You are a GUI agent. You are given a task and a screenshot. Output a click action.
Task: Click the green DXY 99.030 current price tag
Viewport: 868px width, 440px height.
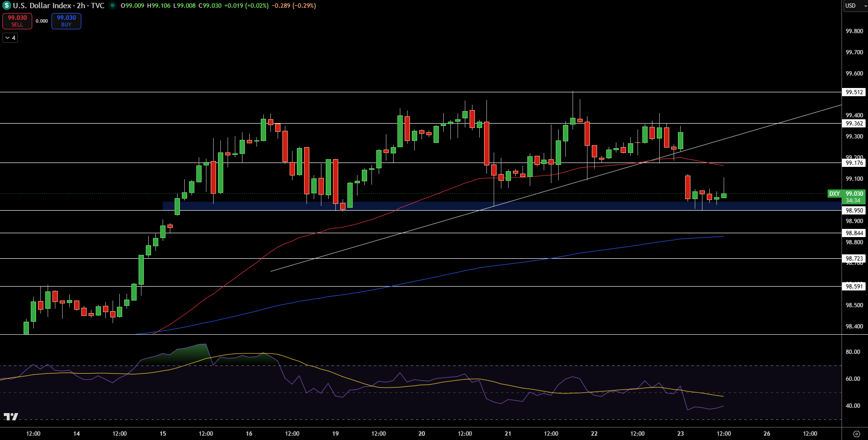(x=846, y=197)
